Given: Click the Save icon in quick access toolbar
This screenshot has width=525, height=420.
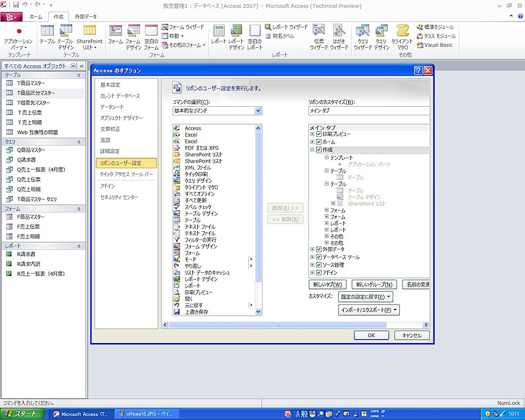Looking at the screenshot, I should pyautogui.click(x=16, y=5).
